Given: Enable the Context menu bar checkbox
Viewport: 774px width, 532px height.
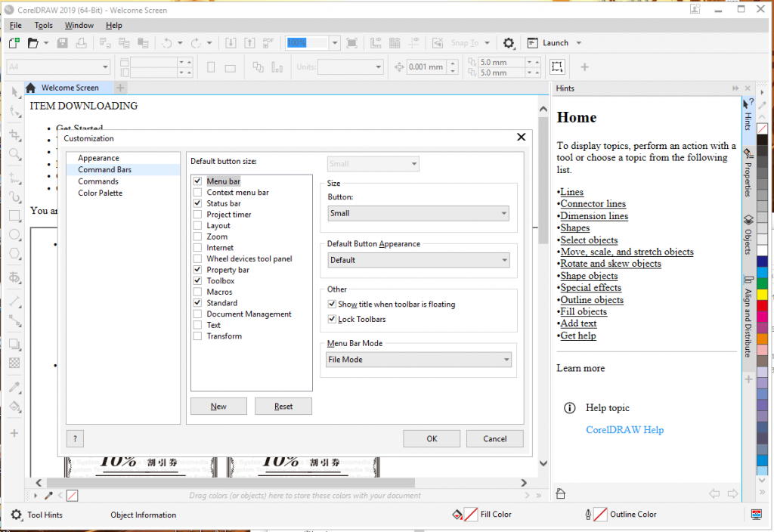Looking at the screenshot, I should [197, 192].
